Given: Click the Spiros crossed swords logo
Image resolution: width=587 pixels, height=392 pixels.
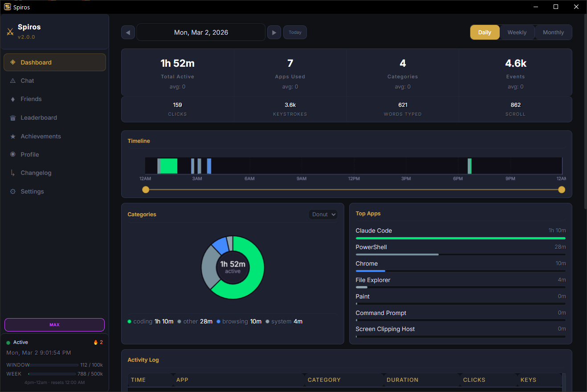Looking at the screenshot, I should [10, 32].
